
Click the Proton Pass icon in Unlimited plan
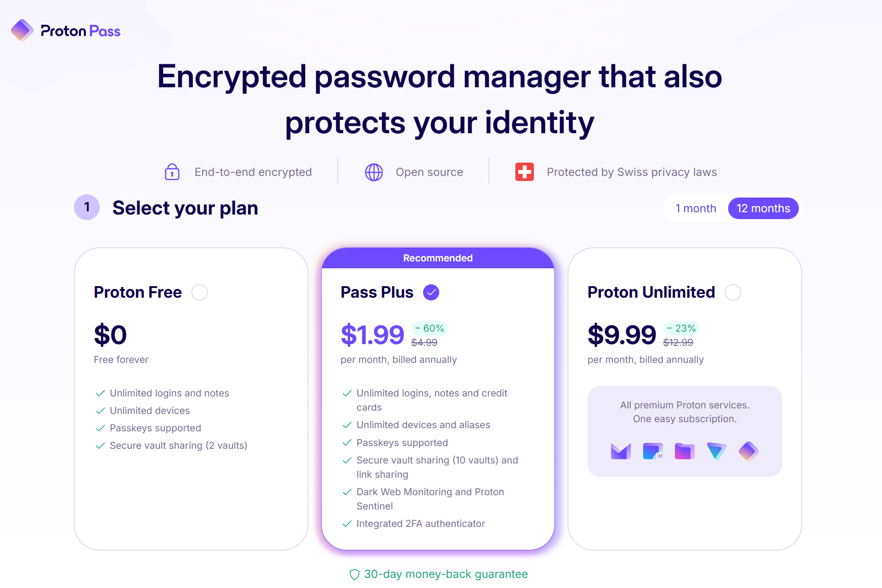coord(748,451)
